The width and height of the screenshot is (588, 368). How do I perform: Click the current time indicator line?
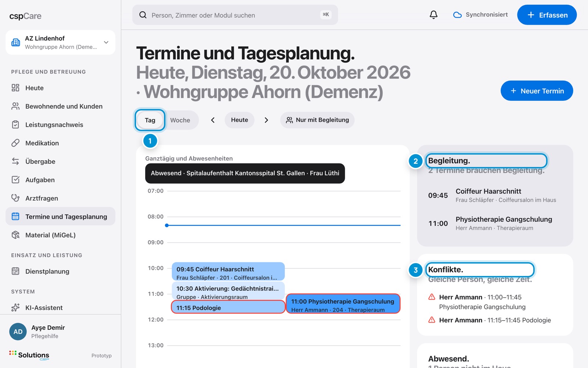(x=283, y=225)
